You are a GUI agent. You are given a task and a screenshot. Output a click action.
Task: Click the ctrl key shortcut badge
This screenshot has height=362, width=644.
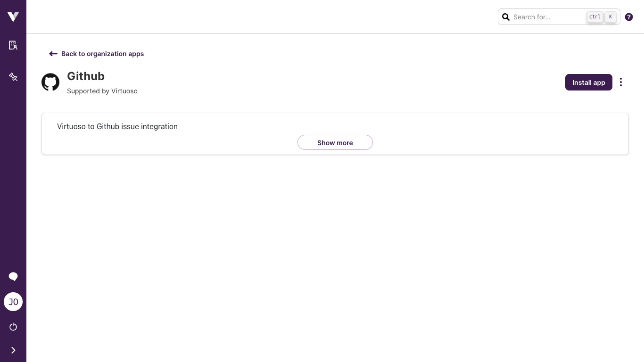[595, 17]
